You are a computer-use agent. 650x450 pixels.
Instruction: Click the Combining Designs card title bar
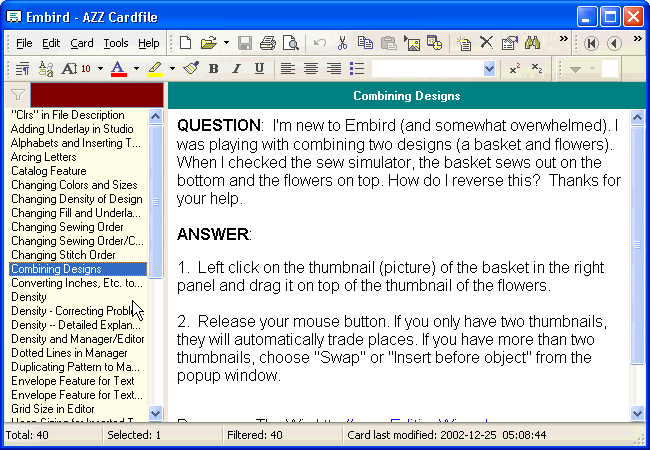tap(407, 96)
